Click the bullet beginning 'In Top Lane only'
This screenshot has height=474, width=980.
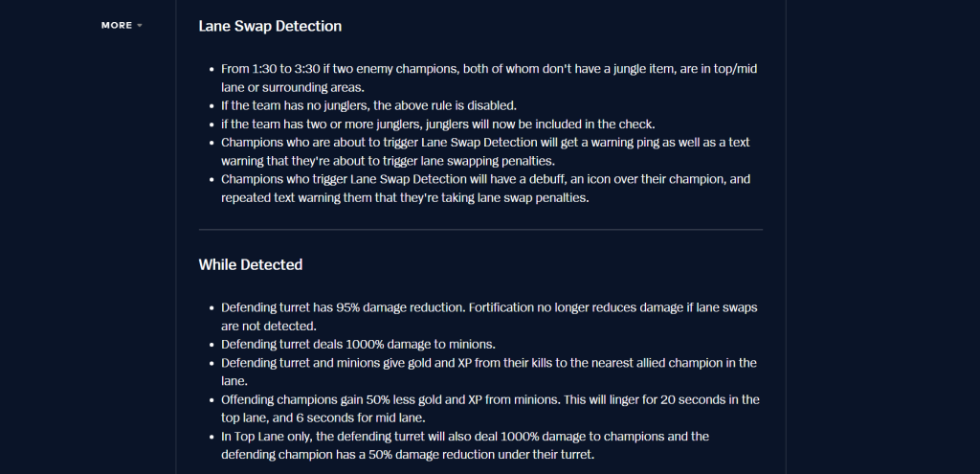465,445
